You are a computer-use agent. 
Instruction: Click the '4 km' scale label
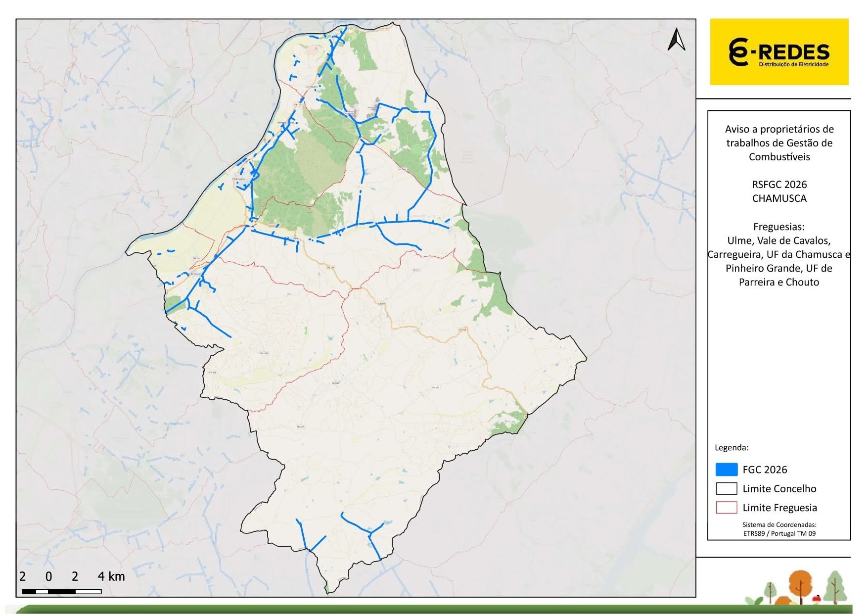pos(111,576)
